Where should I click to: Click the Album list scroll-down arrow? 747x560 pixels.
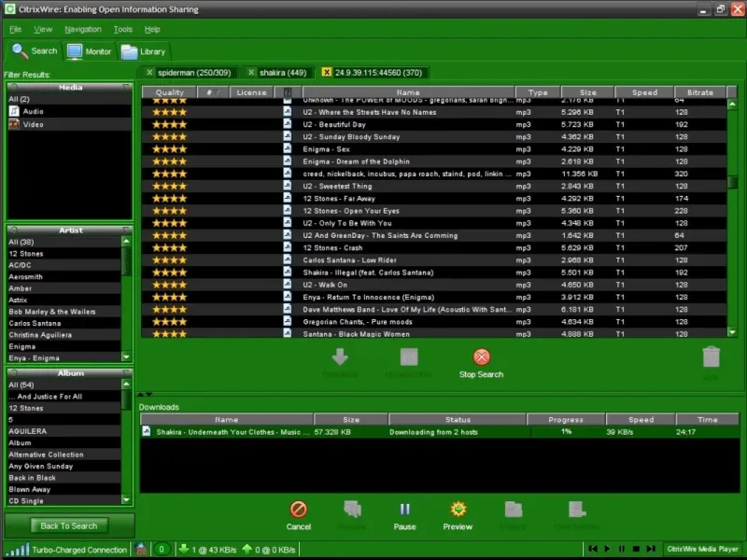(x=126, y=500)
